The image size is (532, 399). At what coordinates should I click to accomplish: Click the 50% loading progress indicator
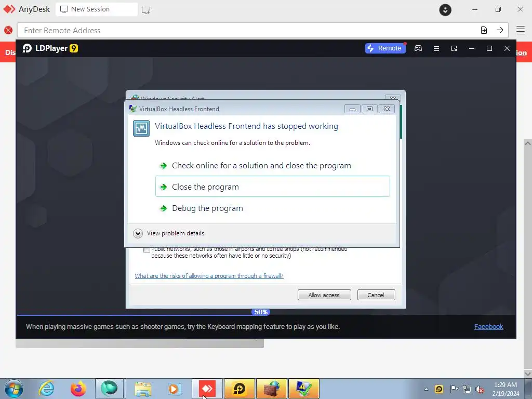[261, 312]
